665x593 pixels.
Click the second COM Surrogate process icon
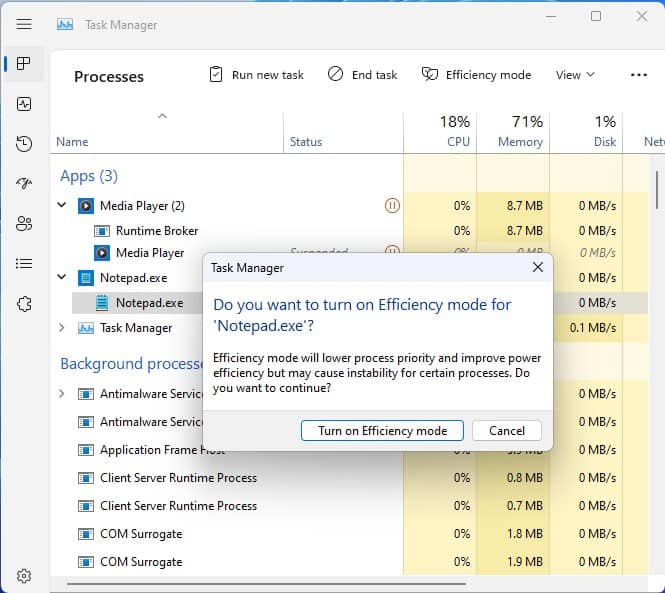point(86,562)
